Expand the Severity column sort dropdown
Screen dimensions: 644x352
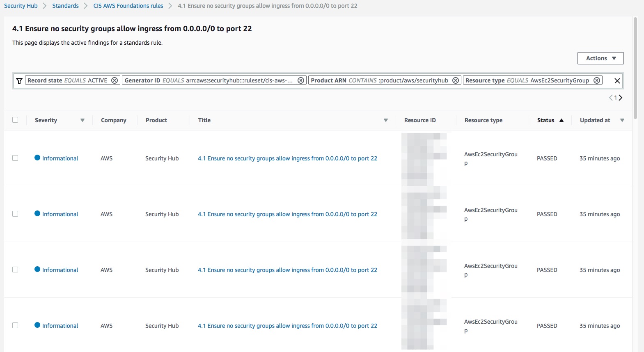click(x=83, y=120)
